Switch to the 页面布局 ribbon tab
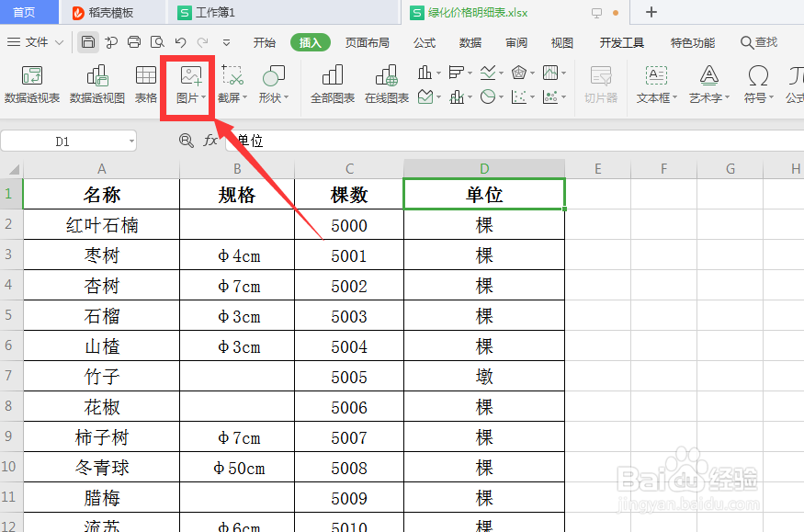Viewport: 804px width, 532px height. pos(368,42)
